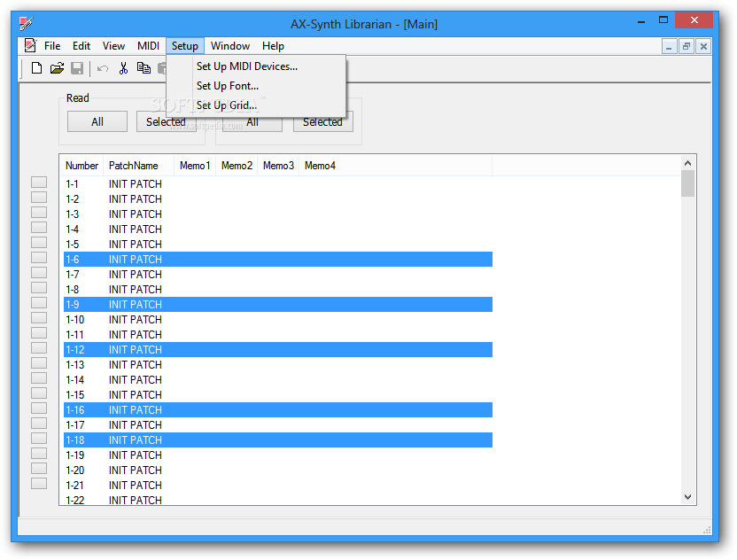This screenshot has width=737, height=560.
Task: Select patch row 1-19
Action: [x=278, y=455]
